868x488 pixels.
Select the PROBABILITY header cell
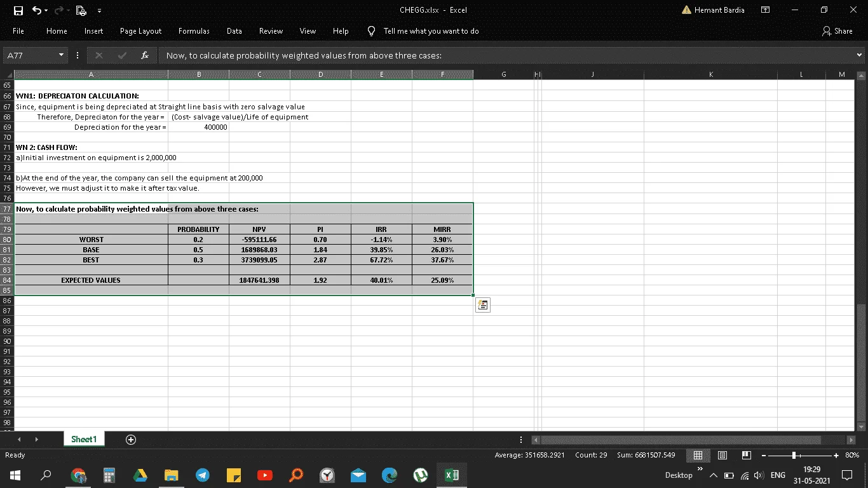click(198, 229)
